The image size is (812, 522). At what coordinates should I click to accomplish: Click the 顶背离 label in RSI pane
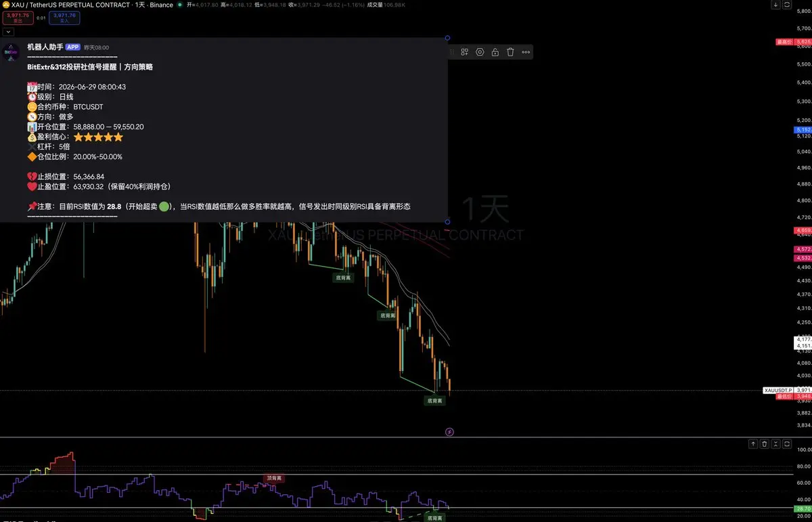click(274, 478)
